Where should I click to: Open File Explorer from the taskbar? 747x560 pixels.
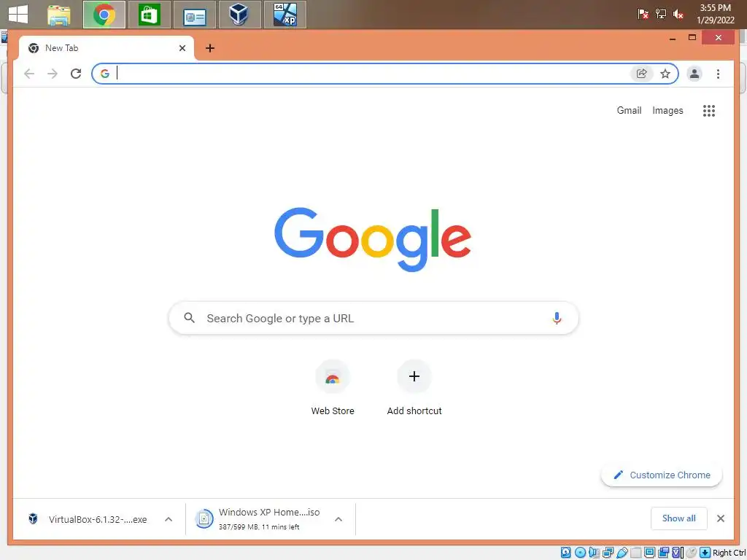coord(59,15)
